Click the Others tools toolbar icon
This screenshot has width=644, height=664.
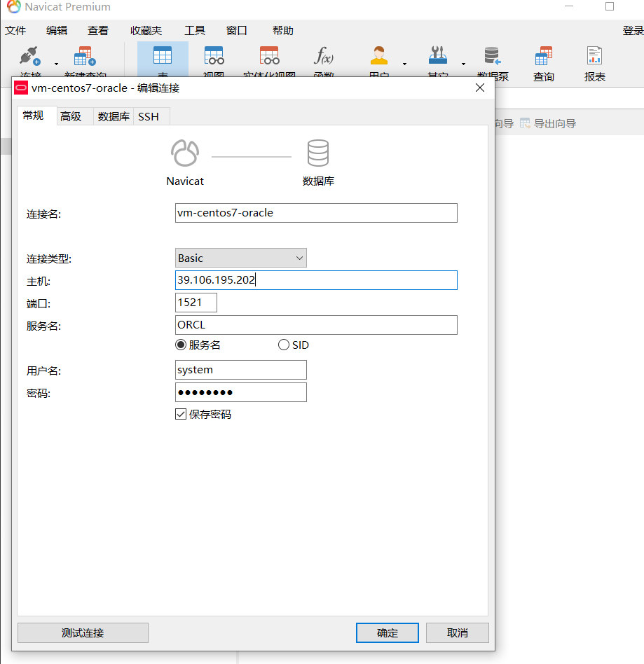[x=438, y=55]
